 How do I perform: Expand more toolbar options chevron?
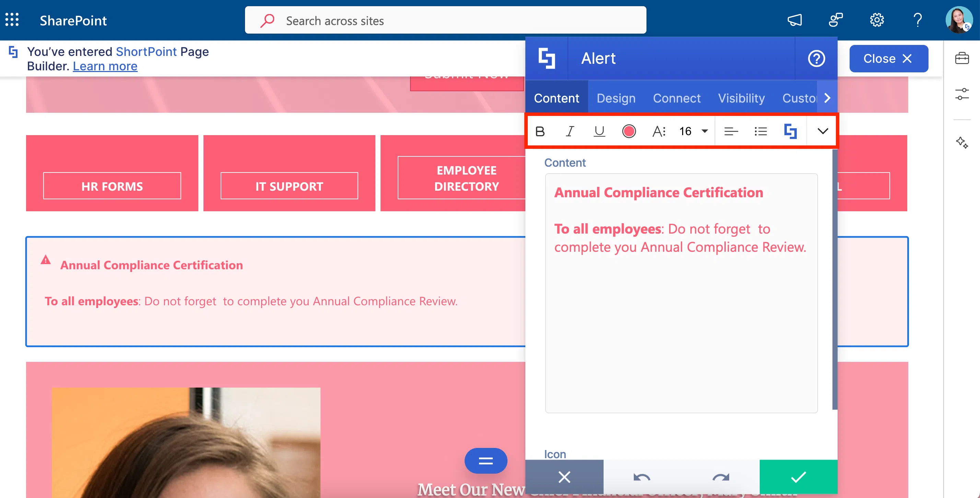point(822,131)
